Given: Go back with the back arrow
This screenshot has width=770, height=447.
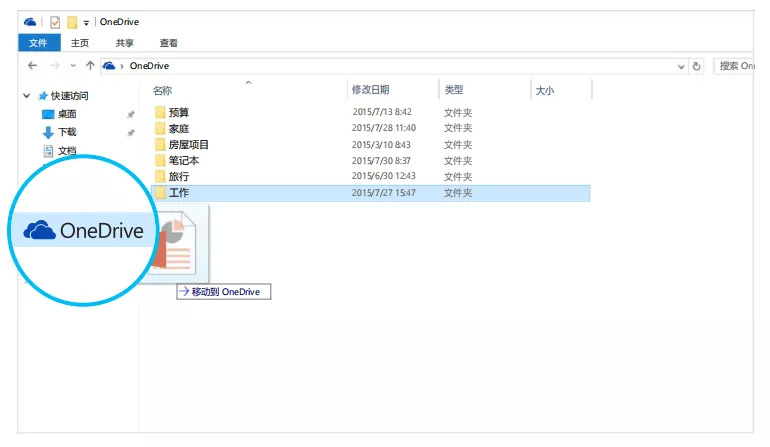Looking at the screenshot, I should pyautogui.click(x=32, y=65).
